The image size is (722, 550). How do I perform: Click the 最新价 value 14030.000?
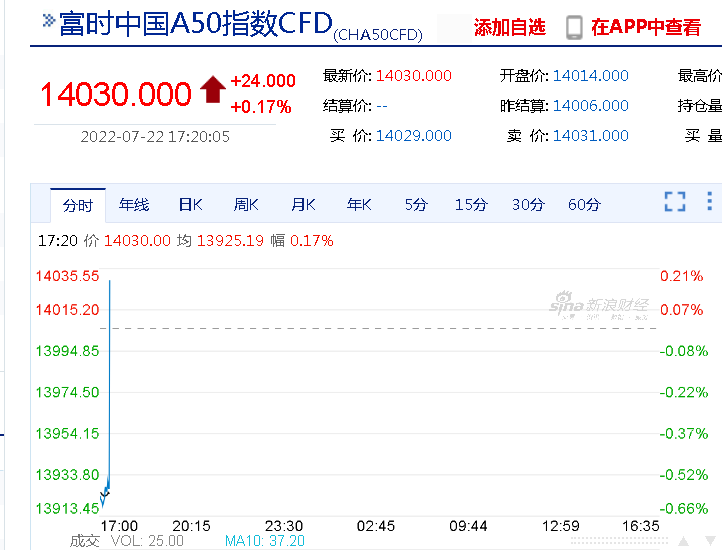[414, 76]
